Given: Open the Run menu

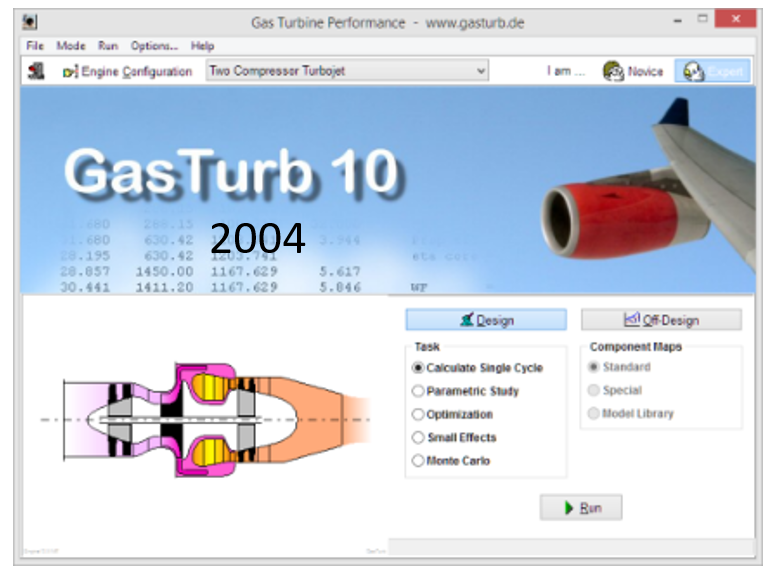Looking at the screenshot, I should tap(108, 46).
